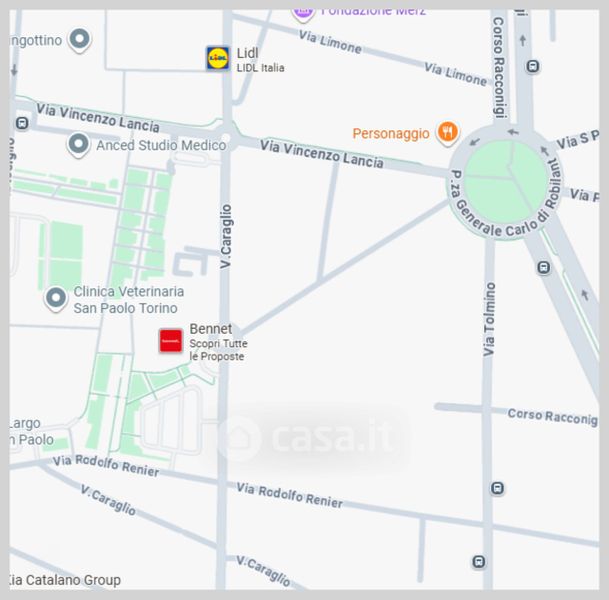The height and width of the screenshot is (600, 609).
Task: Click Clinica Veterinaria San Paolo Torino text
Action: [x=129, y=299]
